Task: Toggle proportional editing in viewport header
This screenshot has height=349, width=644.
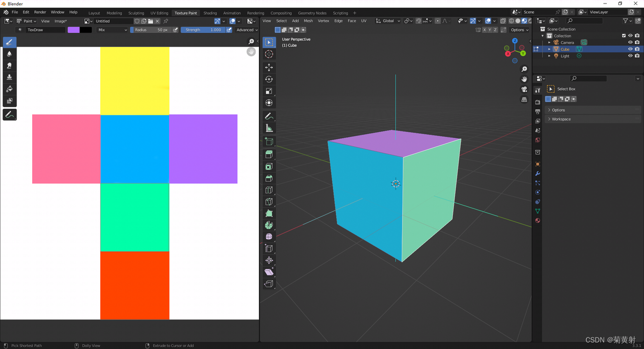Action: (x=438, y=21)
